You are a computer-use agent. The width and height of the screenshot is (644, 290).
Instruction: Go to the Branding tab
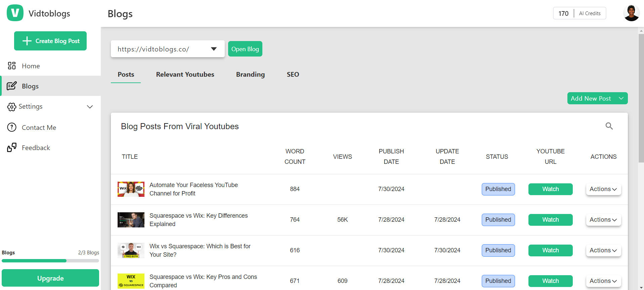[250, 74]
